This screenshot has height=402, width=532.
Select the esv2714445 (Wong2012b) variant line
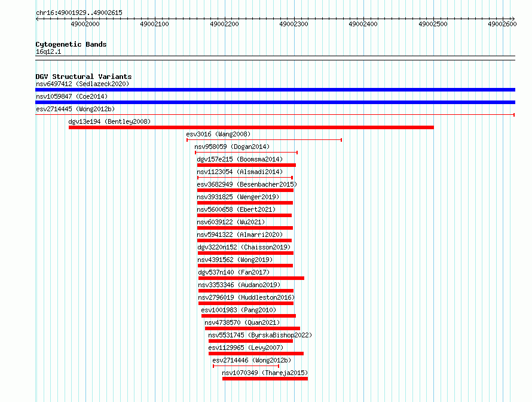click(275, 115)
